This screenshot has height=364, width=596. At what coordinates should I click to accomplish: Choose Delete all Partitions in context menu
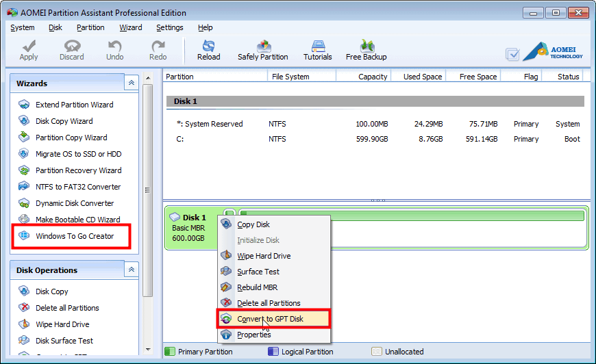tap(273, 303)
